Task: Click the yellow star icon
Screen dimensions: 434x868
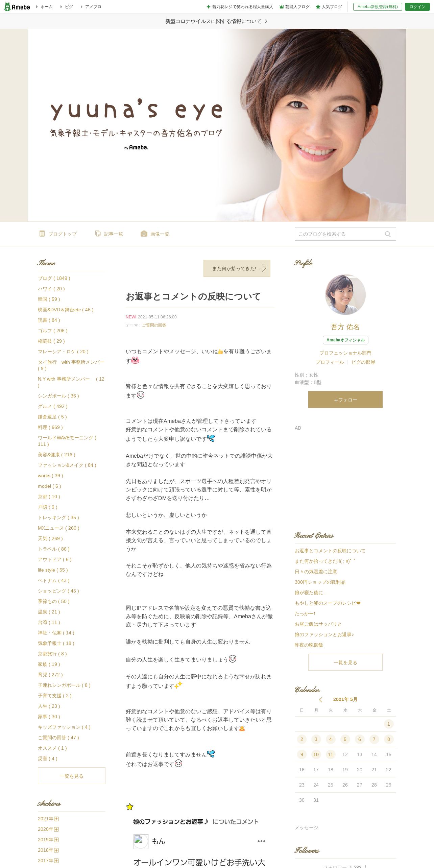Action: tap(130, 807)
